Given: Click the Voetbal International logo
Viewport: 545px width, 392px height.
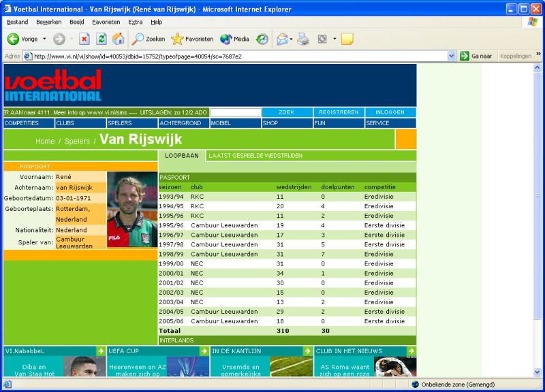Looking at the screenshot, I should [x=53, y=85].
